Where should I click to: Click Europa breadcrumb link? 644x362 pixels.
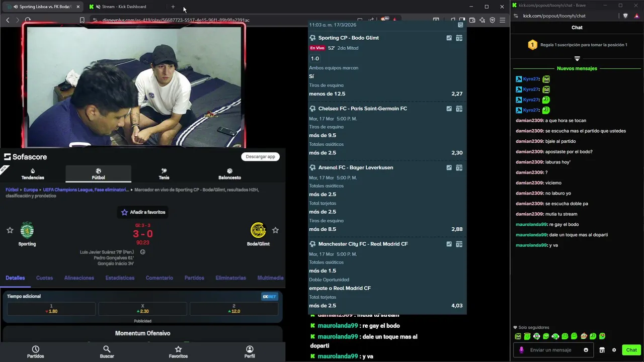(x=31, y=190)
